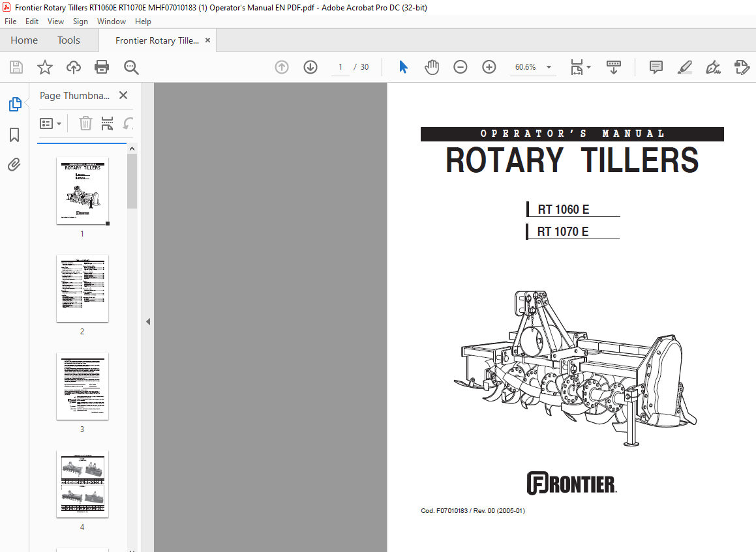Click the upload to cloud icon
Image resolution: width=756 pixels, height=552 pixels.
[73, 67]
